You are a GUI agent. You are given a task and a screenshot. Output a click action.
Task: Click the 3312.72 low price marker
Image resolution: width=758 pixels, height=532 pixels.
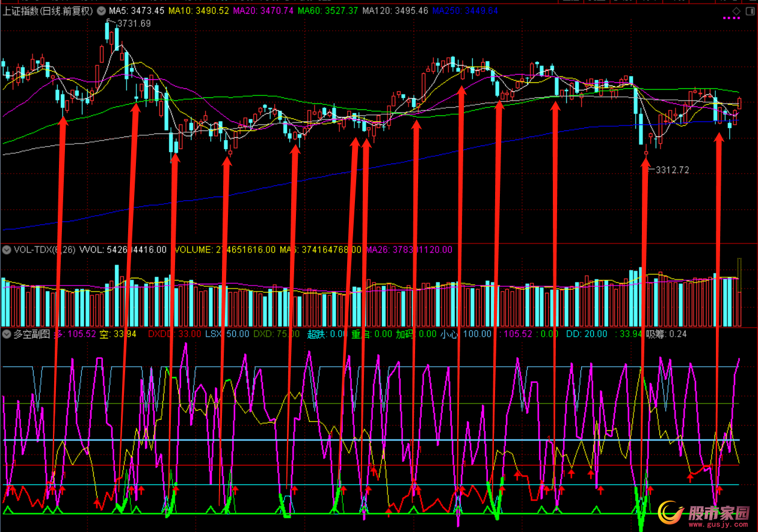click(x=672, y=170)
